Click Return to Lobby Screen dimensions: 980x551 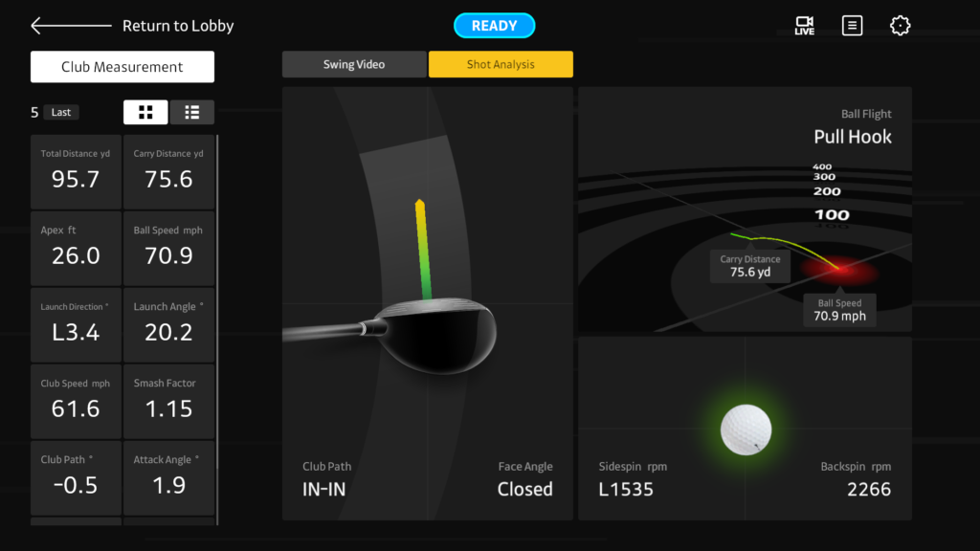[x=178, y=26]
